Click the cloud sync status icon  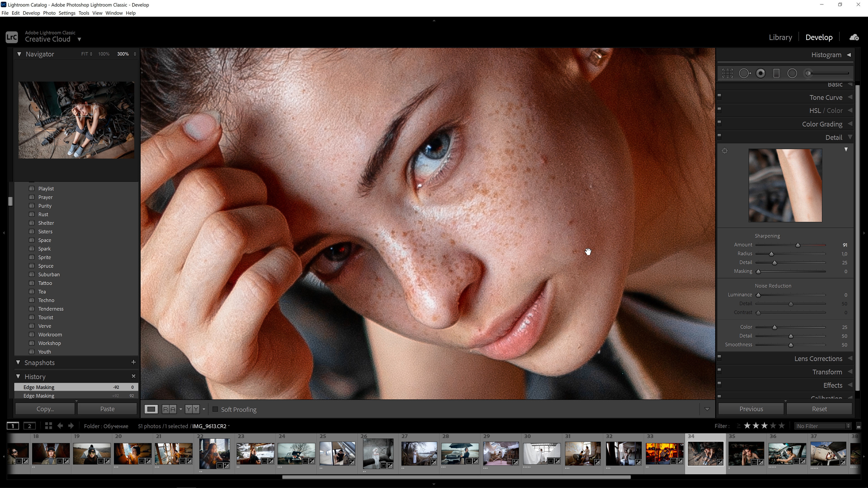click(x=854, y=37)
